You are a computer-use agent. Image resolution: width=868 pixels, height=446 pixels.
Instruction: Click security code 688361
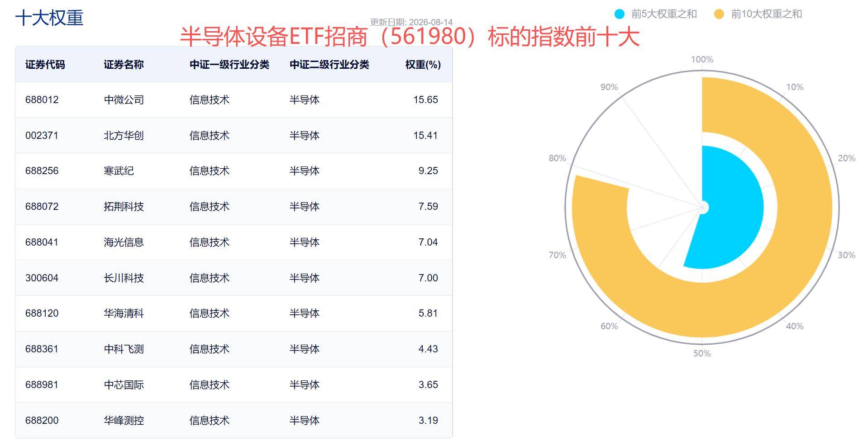tap(42, 349)
